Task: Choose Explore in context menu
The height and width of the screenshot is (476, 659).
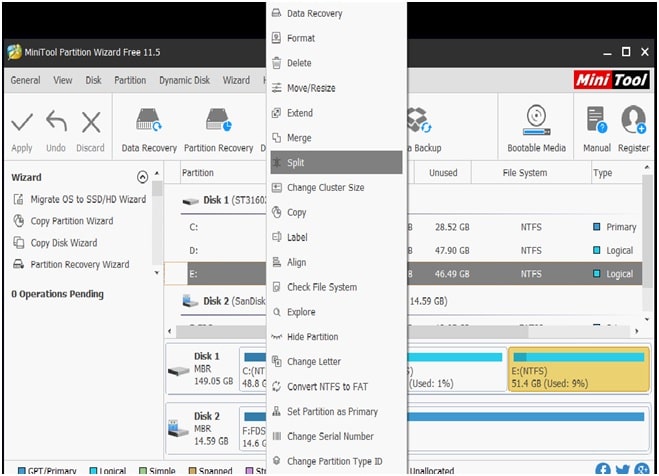Action: 336,312
